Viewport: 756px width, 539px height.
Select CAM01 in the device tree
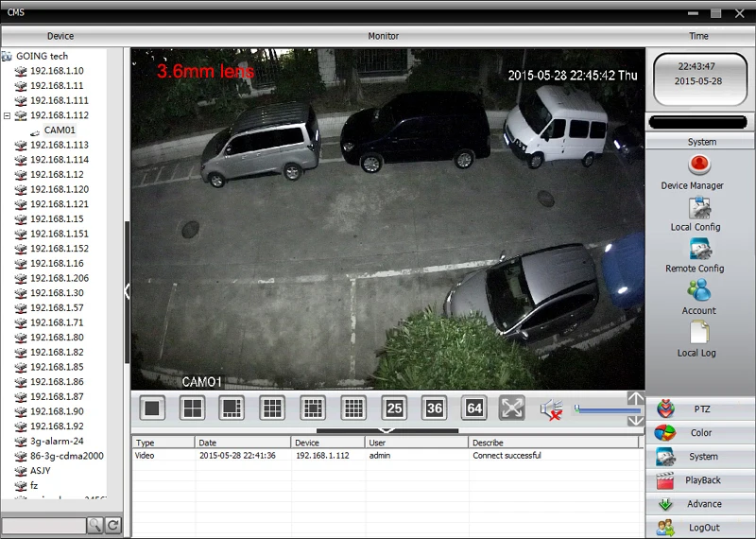pyautogui.click(x=59, y=130)
